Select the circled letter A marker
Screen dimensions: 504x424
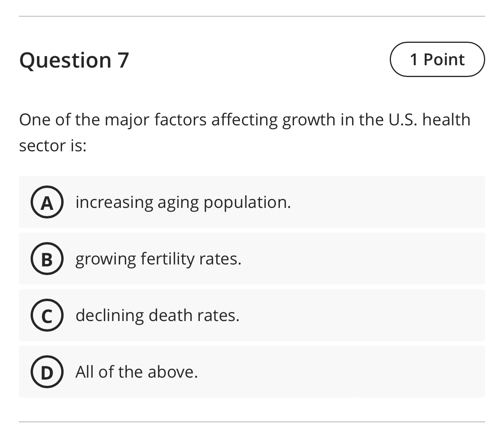coord(47,202)
